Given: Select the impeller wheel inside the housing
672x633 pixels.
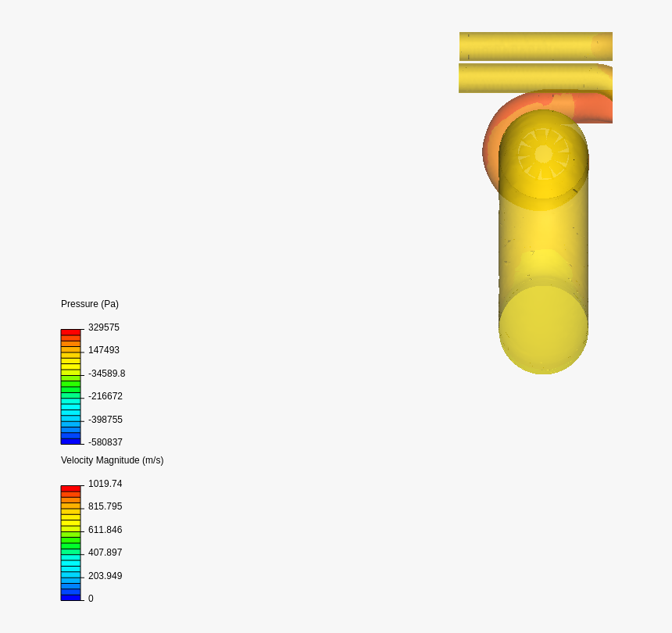Looking at the screenshot, I should click(x=543, y=154).
